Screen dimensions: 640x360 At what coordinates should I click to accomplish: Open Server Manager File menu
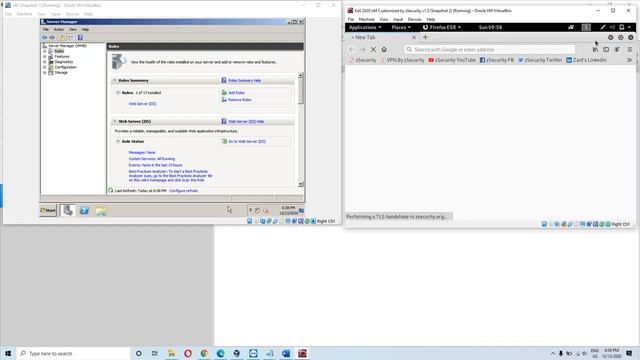point(46,29)
